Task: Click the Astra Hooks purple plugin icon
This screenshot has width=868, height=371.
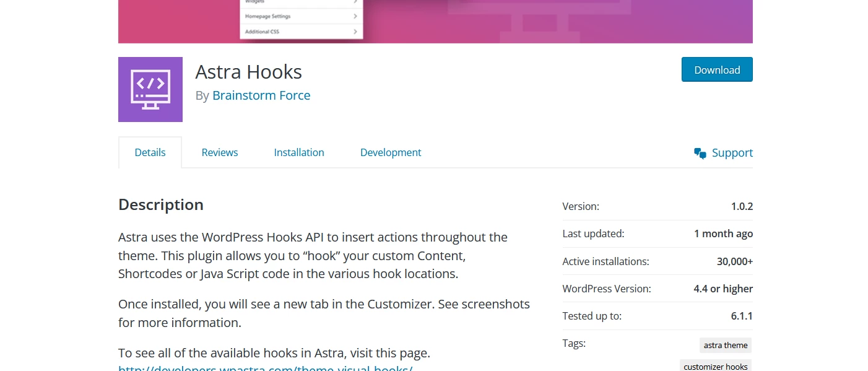Action: pos(150,89)
